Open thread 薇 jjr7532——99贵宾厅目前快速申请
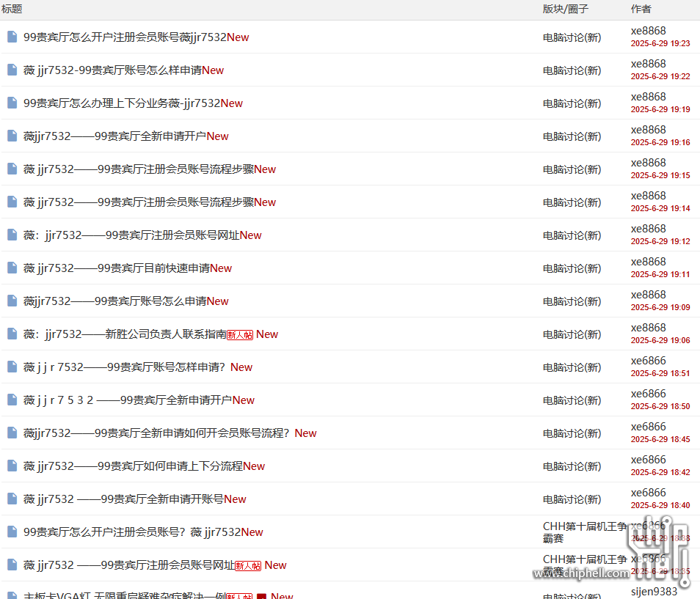 point(117,268)
